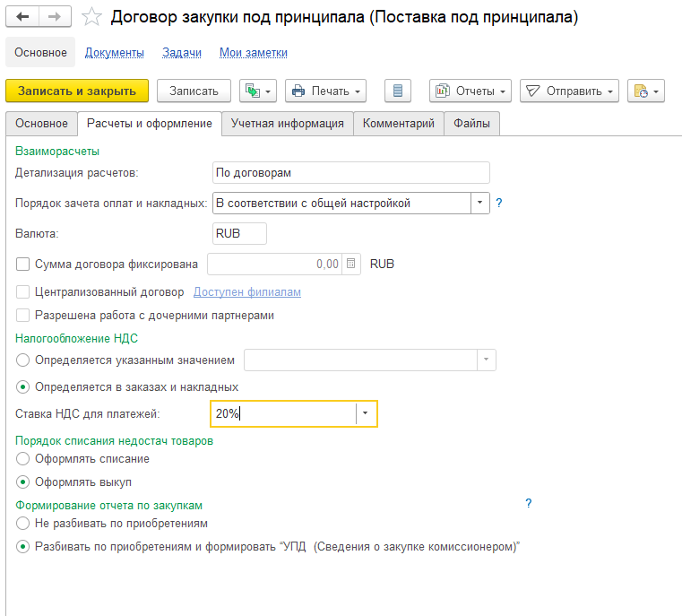Open the calculator in the fixed amount field

[x=351, y=264]
